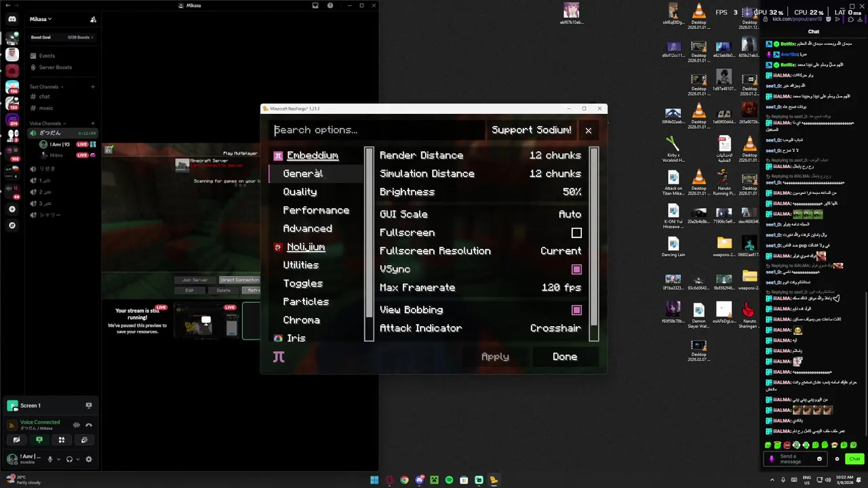
Task: Toggle the Fullscreen checkbox
Action: click(576, 232)
